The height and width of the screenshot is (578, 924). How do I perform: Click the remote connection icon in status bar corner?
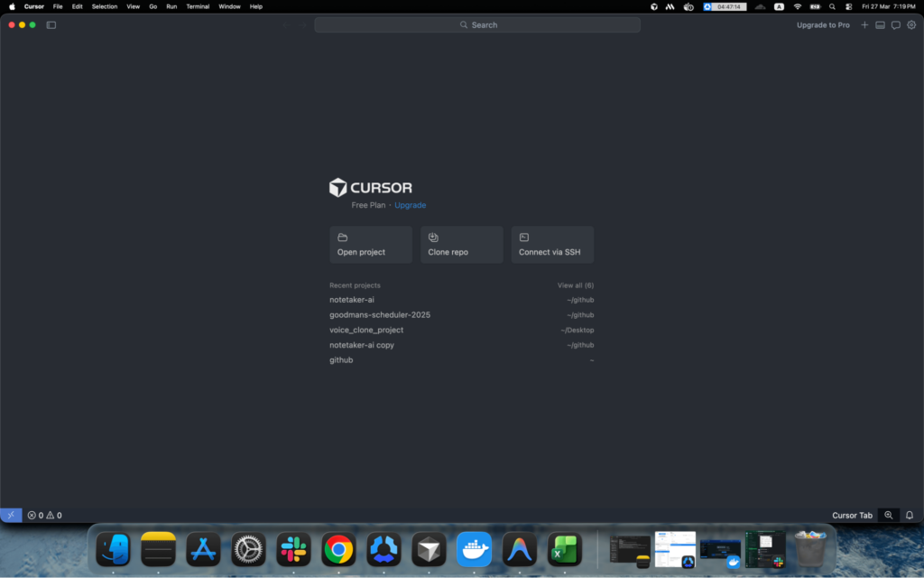(10, 515)
